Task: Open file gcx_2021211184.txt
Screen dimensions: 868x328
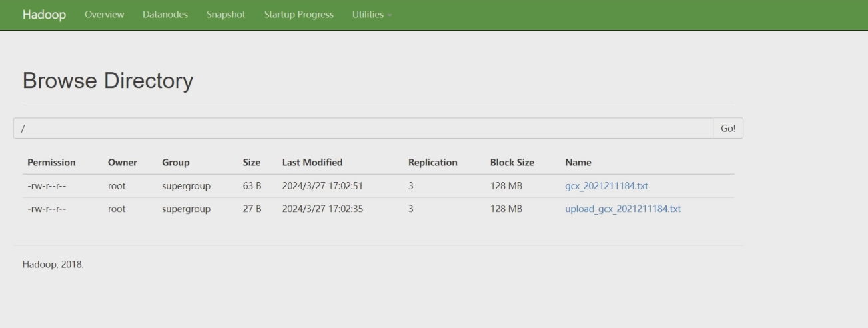Action: point(606,186)
